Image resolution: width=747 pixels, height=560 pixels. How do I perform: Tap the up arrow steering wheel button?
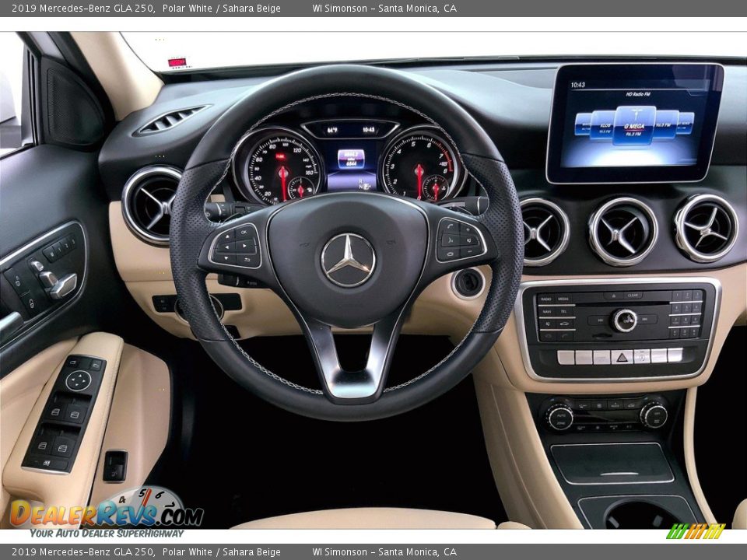pyautogui.click(x=227, y=236)
